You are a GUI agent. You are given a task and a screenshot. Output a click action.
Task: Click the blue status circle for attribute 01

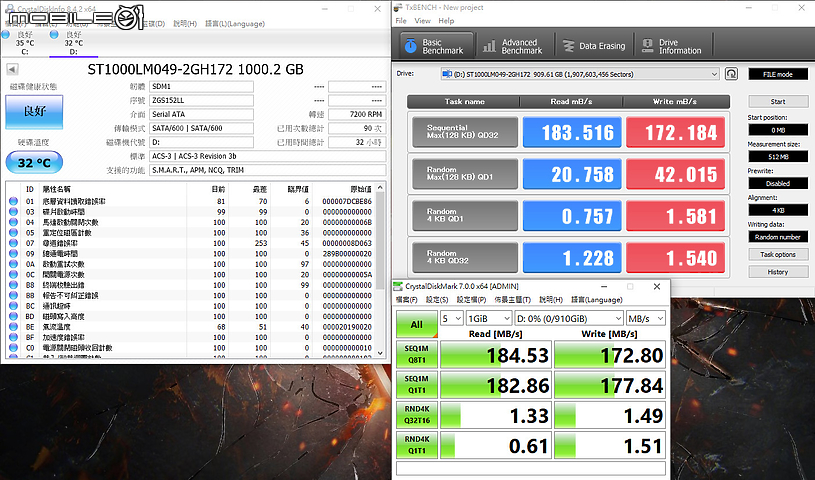pos(14,201)
